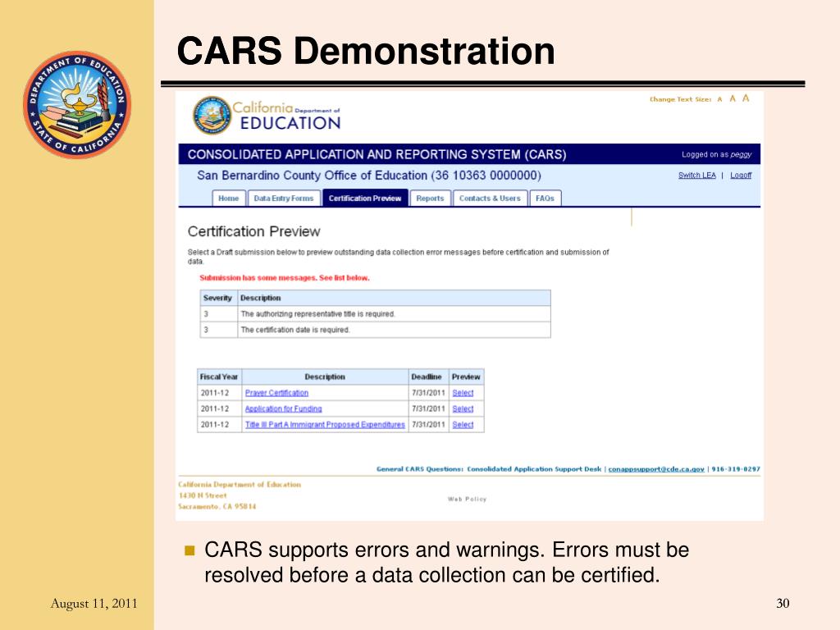This screenshot has height=630, width=840.
Task: Switch to Data Entry Forms tab
Action: coord(284,199)
